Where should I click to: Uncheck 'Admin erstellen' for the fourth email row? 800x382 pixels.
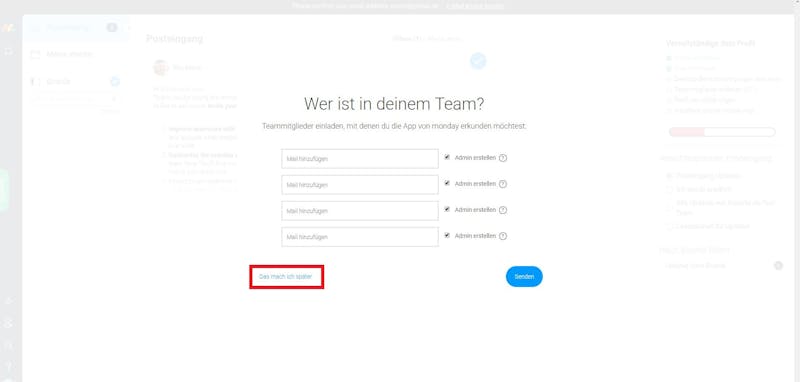pos(447,235)
